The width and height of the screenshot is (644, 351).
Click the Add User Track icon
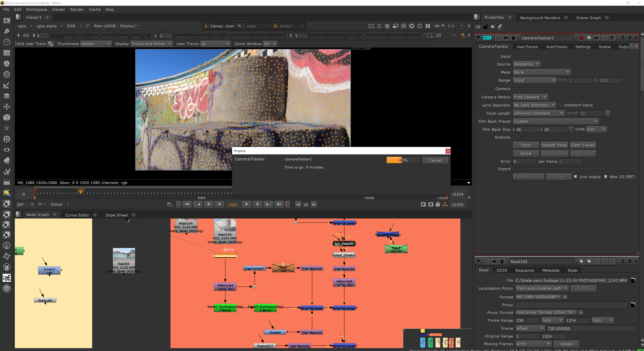[50, 44]
